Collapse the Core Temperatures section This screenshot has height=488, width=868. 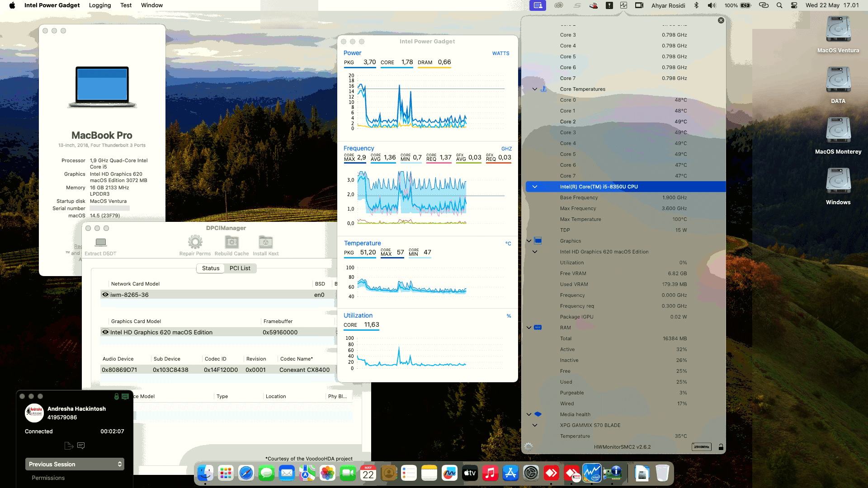[535, 89]
